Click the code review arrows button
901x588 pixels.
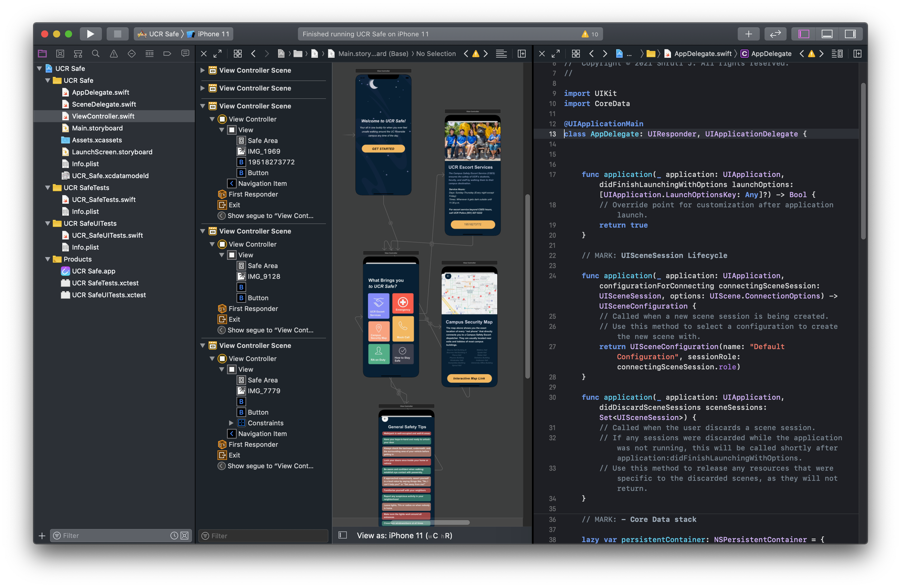775,34
